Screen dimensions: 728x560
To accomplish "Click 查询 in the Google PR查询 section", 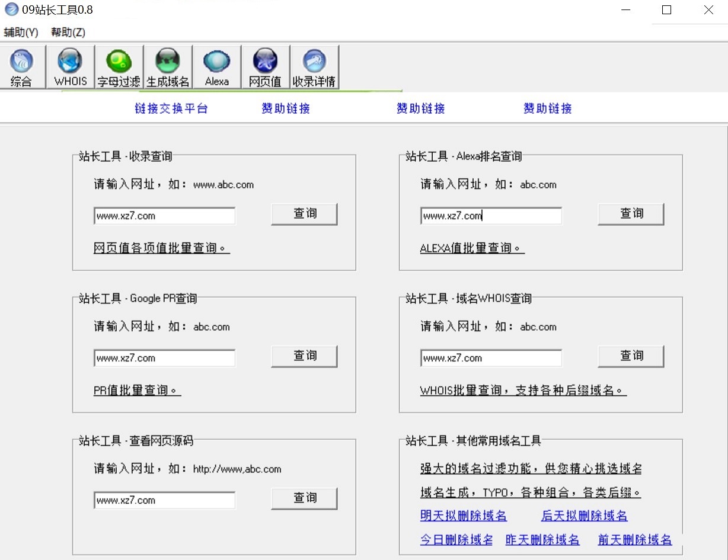I will pos(304,356).
